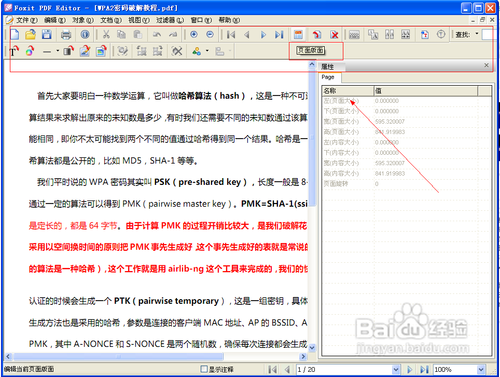Open the 100% zoom level dropdown
500x377 pixels.
pos(481,369)
